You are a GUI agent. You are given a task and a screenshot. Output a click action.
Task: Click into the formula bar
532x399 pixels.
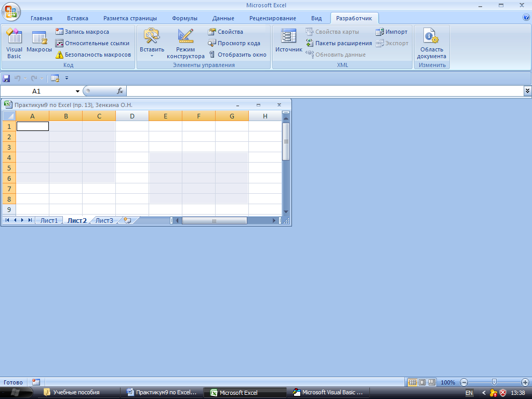[325, 91]
